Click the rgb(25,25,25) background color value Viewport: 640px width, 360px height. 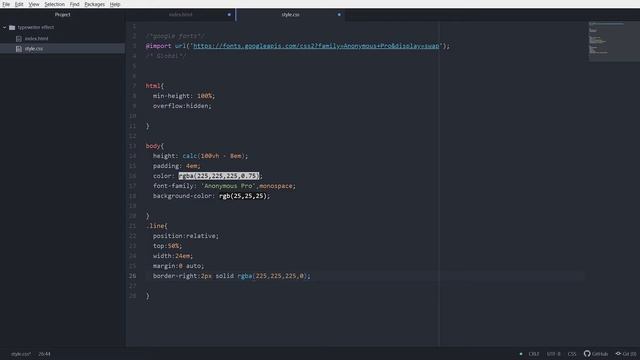coord(243,196)
